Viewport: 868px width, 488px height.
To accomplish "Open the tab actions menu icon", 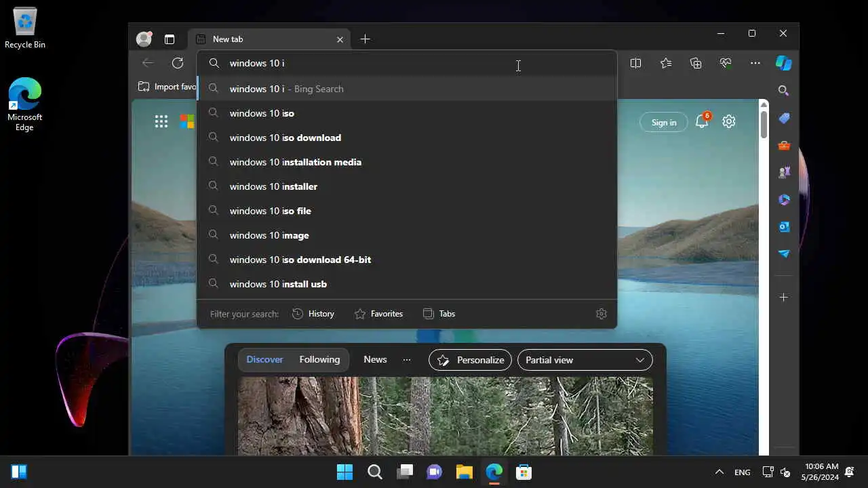I will tap(170, 39).
